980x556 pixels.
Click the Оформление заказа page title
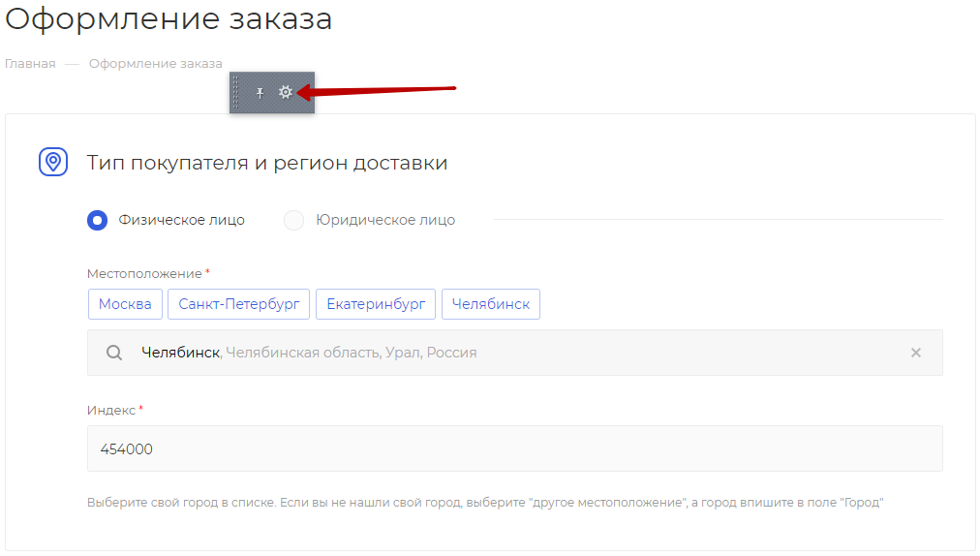(x=168, y=18)
